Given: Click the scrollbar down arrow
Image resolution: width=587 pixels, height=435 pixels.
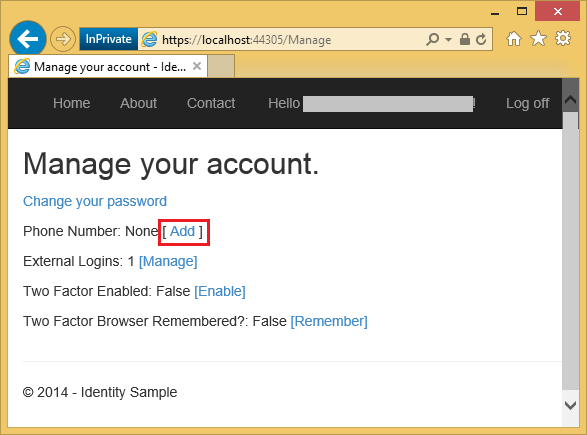Looking at the screenshot, I should [x=570, y=405].
